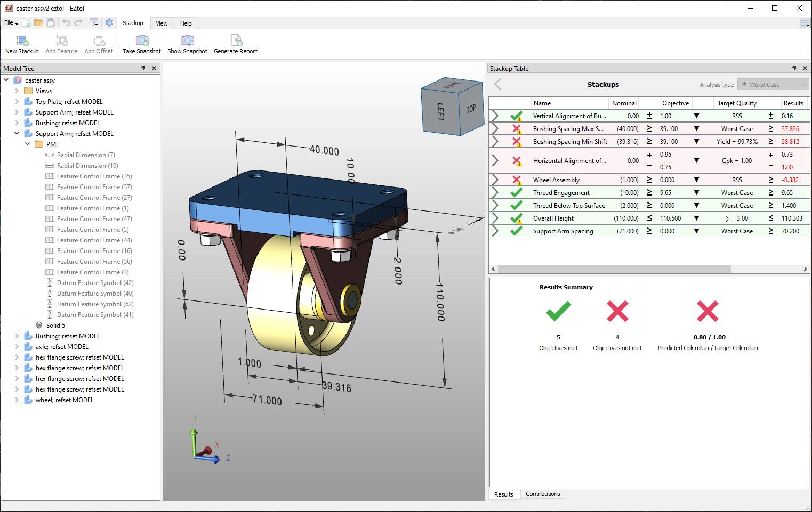Open the File menu

(11, 23)
